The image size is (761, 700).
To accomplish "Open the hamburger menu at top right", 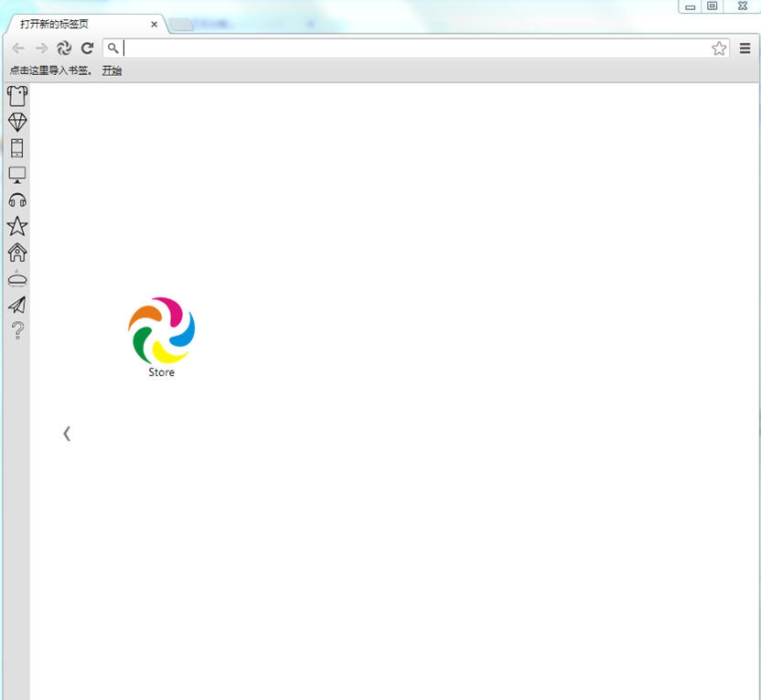I will pos(745,48).
